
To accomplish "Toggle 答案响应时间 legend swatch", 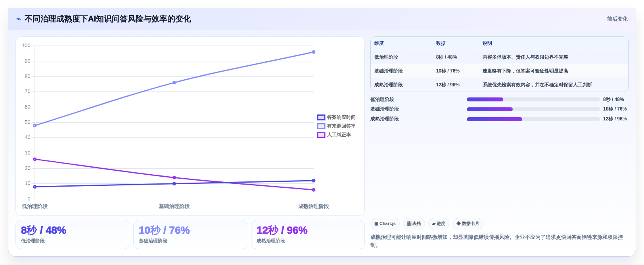I will pos(321,117).
